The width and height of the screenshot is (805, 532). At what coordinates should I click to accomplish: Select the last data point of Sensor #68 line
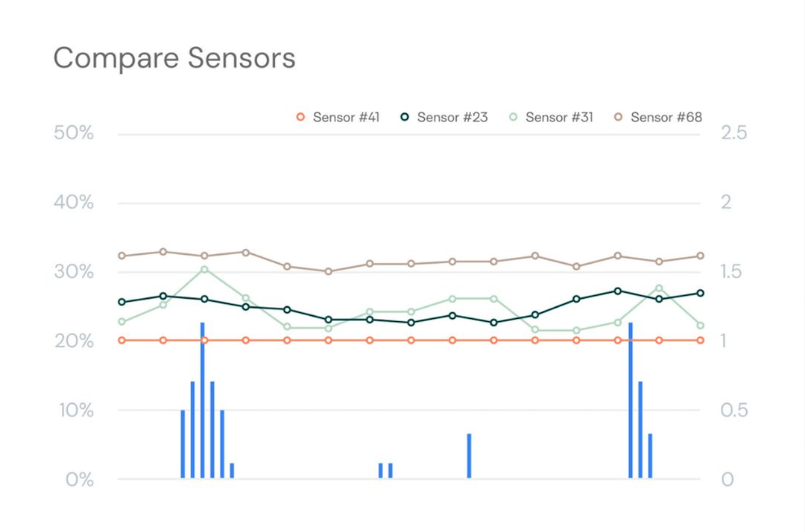tap(701, 256)
